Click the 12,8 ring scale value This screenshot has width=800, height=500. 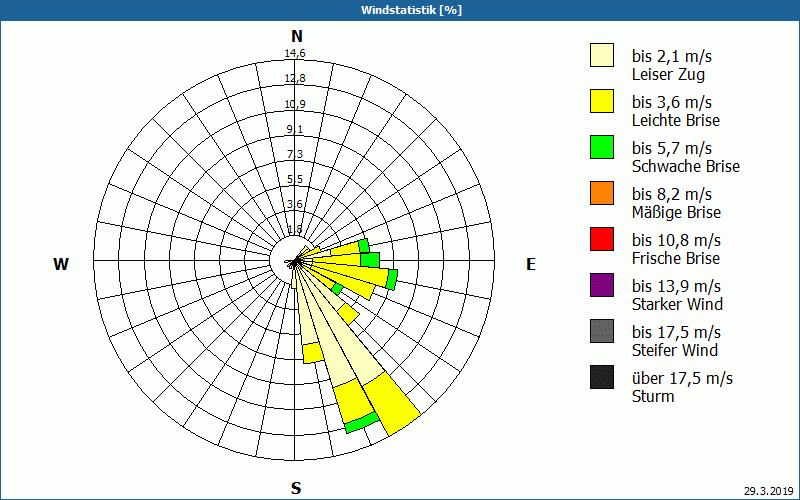(295, 78)
